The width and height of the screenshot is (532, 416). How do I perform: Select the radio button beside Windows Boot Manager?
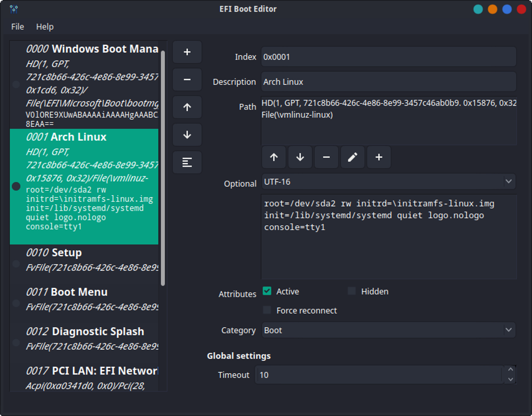tap(16, 84)
